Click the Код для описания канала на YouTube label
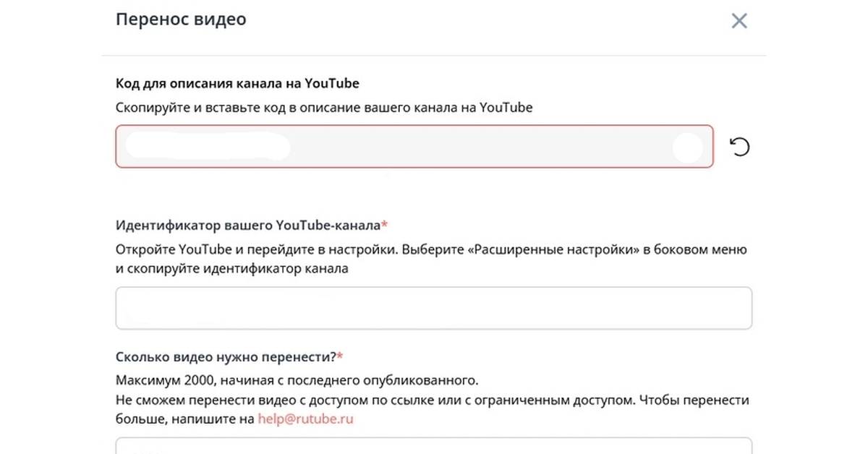 point(237,83)
